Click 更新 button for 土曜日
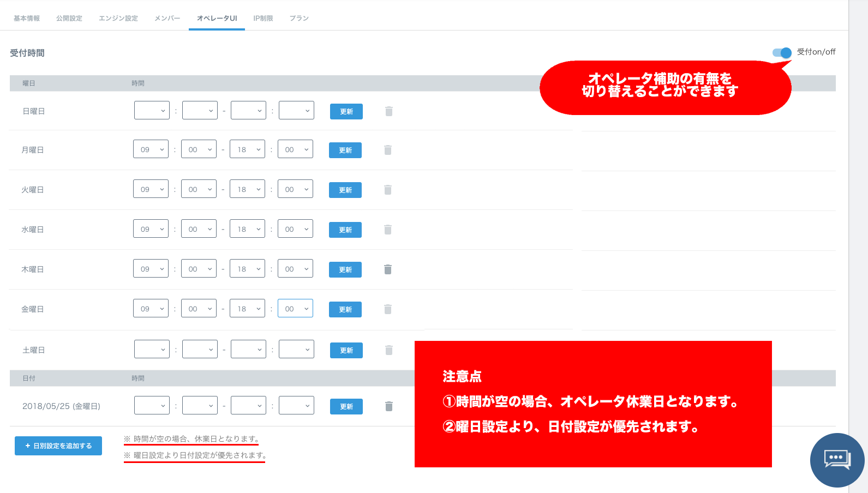This screenshot has width=868, height=493. [x=346, y=350]
